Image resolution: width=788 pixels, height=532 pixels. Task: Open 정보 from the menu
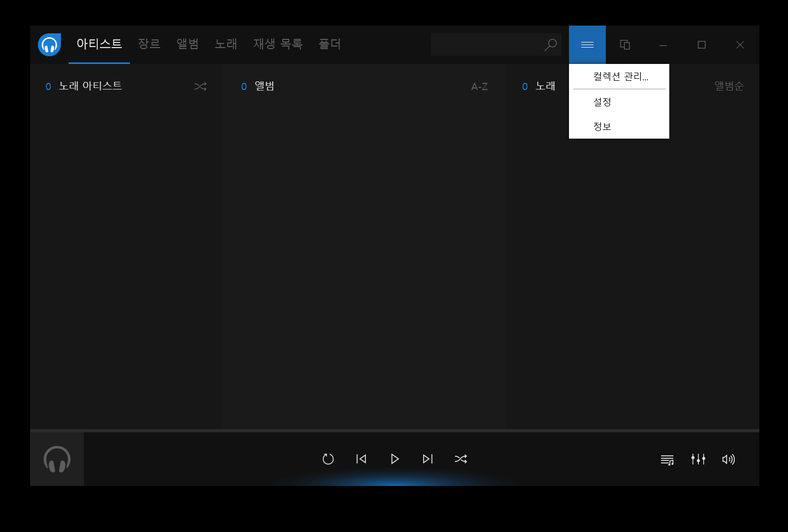click(x=619, y=126)
